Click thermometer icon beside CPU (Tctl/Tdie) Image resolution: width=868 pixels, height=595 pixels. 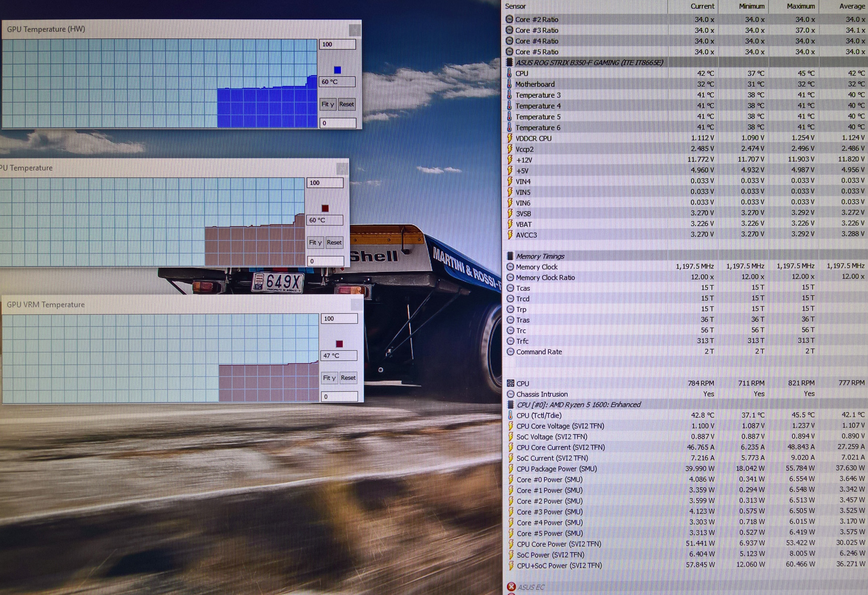pyautogui.click(x=510, y=415)
